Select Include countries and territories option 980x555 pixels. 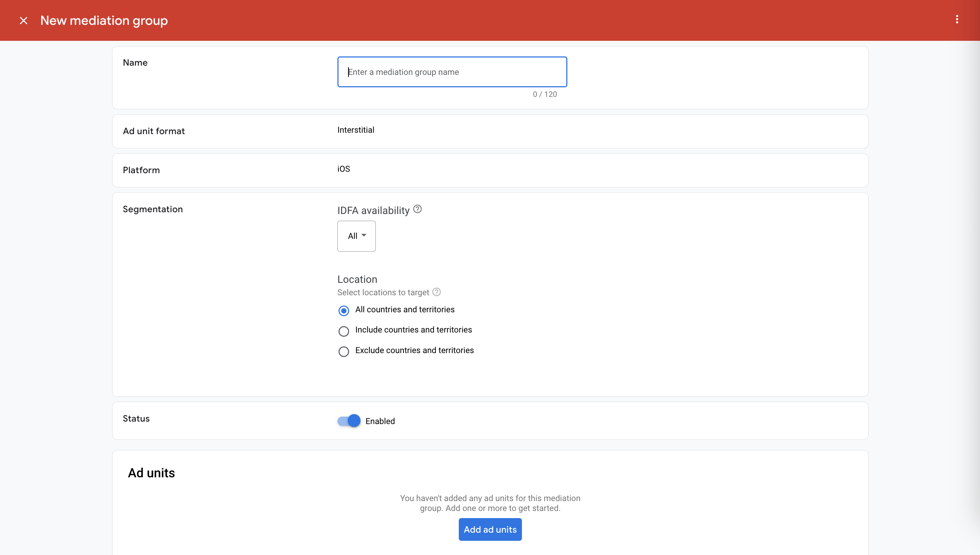(x=343, y=331)
